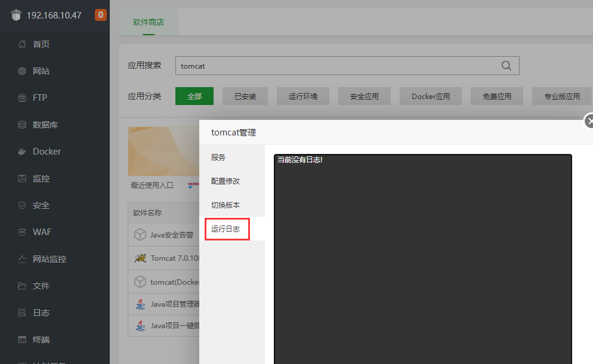Click the Java icon beside Java项目管理器
Screen dimensions: 593x364
(140, 304)
